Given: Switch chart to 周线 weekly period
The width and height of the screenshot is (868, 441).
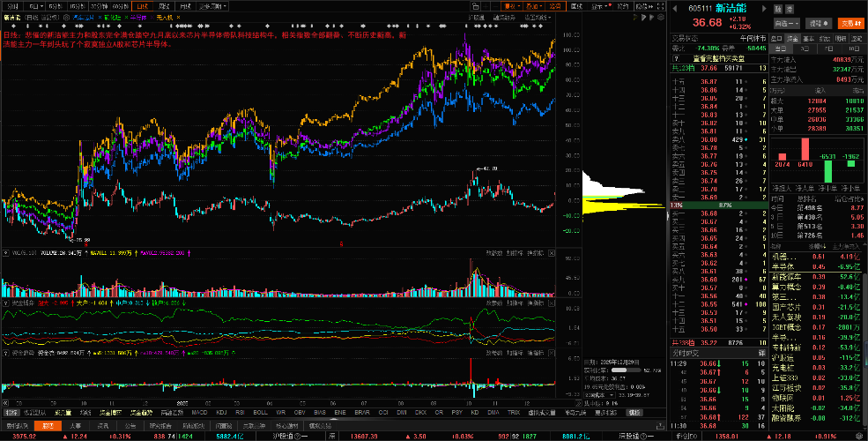Looking at the screenshot, I should coord(163,7).
